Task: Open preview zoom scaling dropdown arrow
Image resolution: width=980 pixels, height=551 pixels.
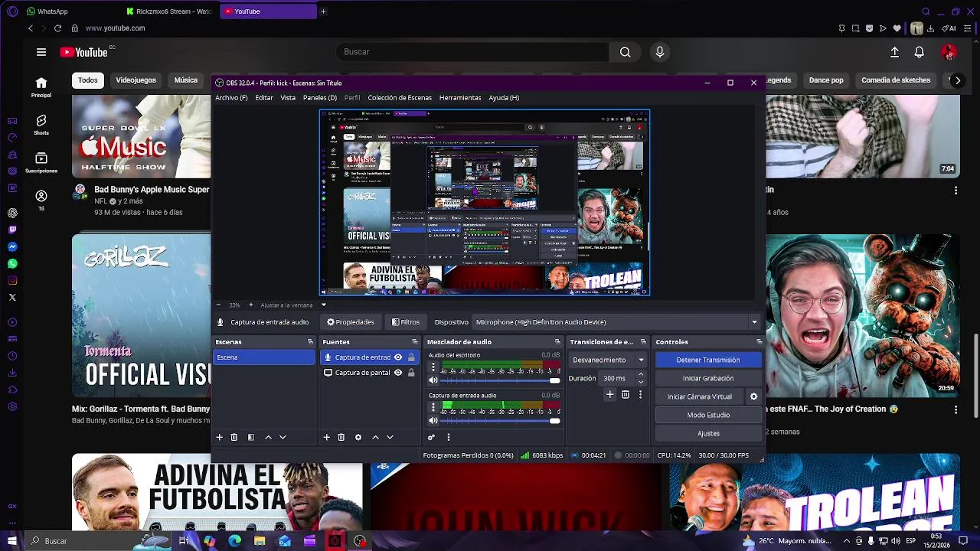Action: 324,305
